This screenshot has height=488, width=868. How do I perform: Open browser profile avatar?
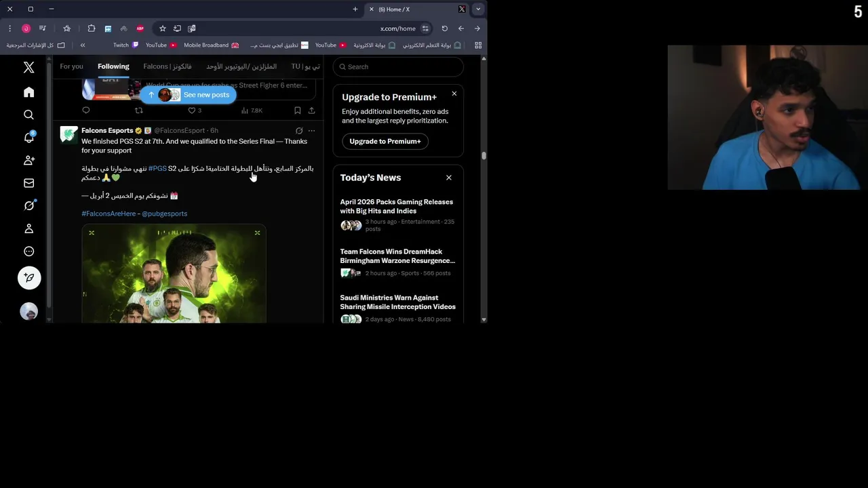click(x=26, y=28)
